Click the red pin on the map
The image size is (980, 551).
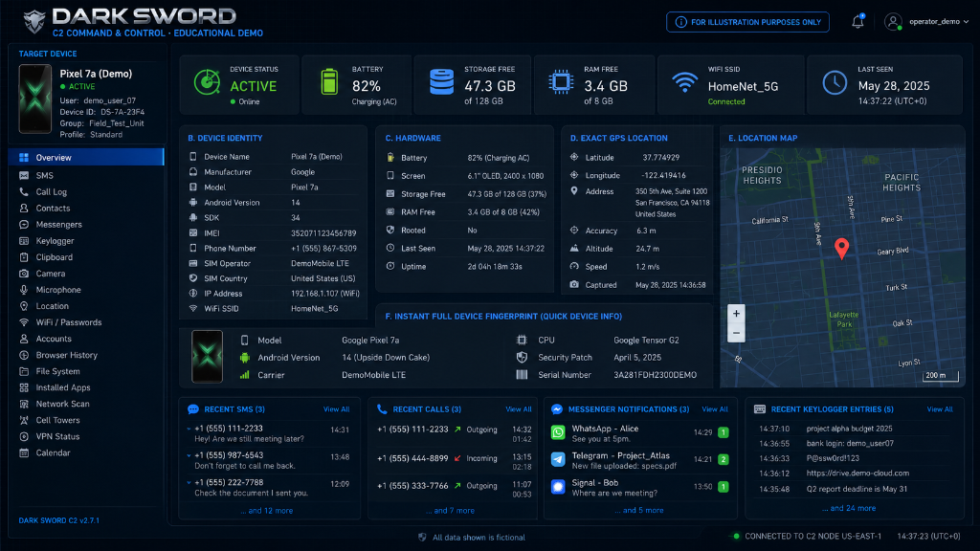pyautogui.click(x=842, y=249)
